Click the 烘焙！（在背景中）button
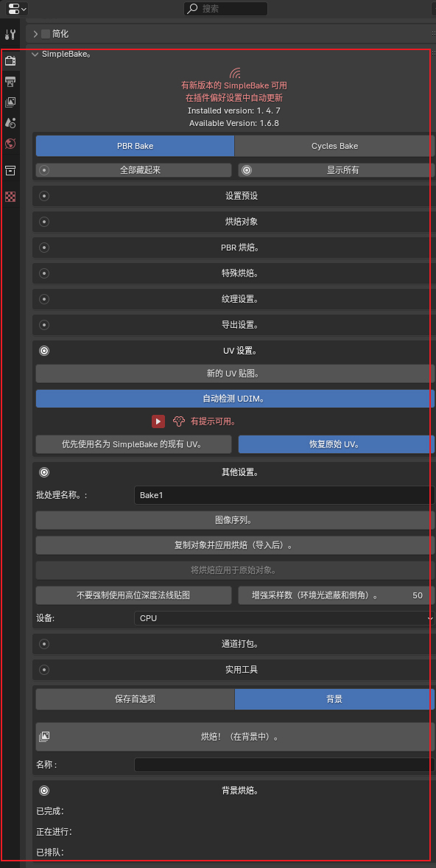The image size is (436, 868). tap(235, 737)
